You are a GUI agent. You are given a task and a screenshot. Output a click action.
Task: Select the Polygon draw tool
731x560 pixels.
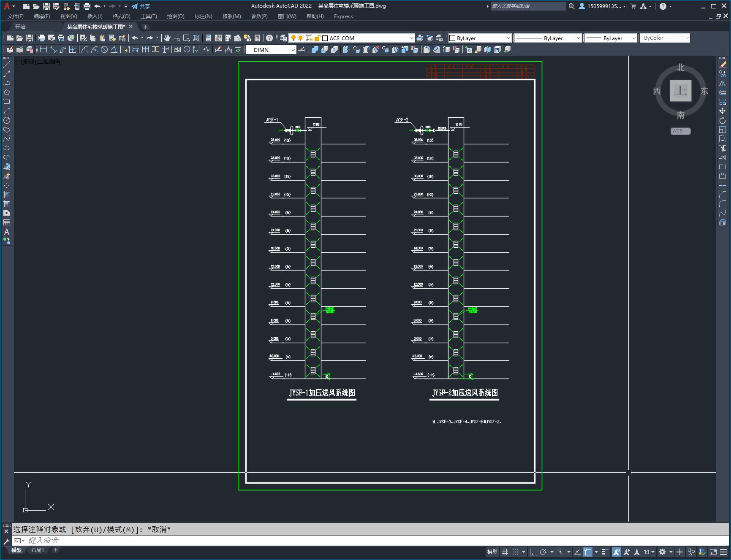pos(7,92)
